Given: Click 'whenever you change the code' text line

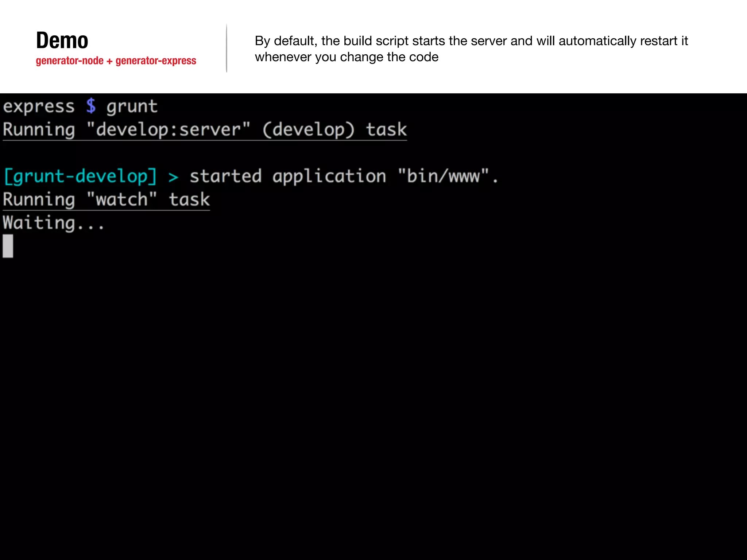Looking at the screenshot, I should click(x=346, y=57).
